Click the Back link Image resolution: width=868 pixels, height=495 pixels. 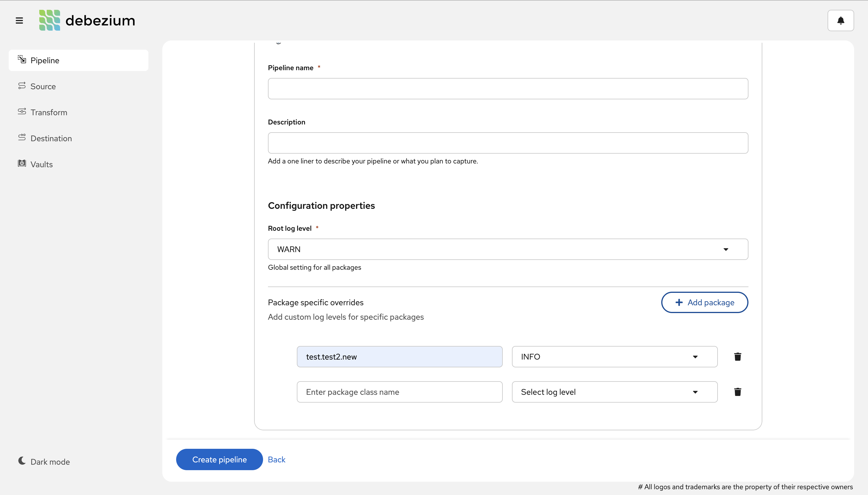coord(276,459)
